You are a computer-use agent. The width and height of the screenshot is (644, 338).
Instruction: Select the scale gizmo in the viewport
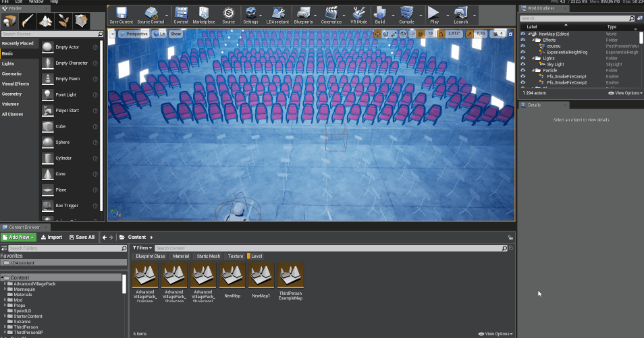(x=394, y=34)
